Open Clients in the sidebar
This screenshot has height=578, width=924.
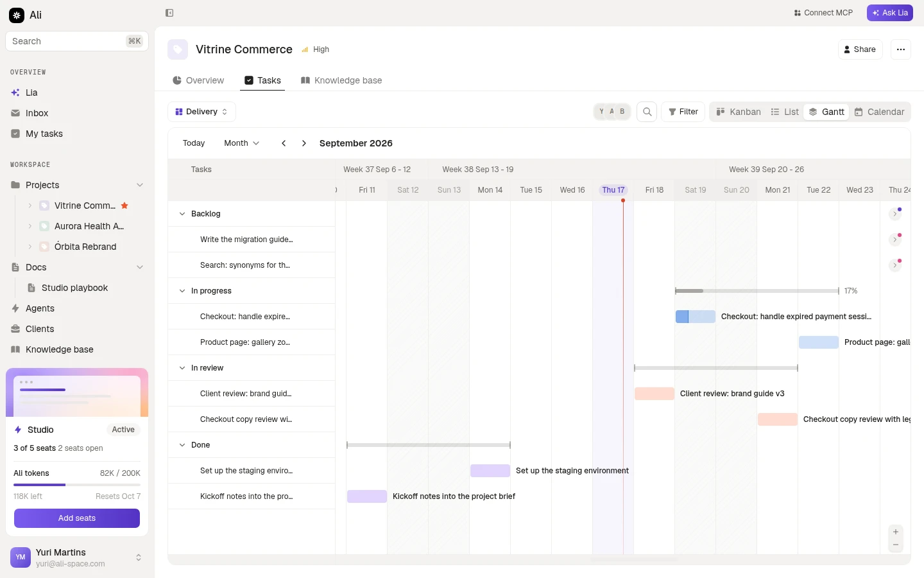click(x=77, y=329)
